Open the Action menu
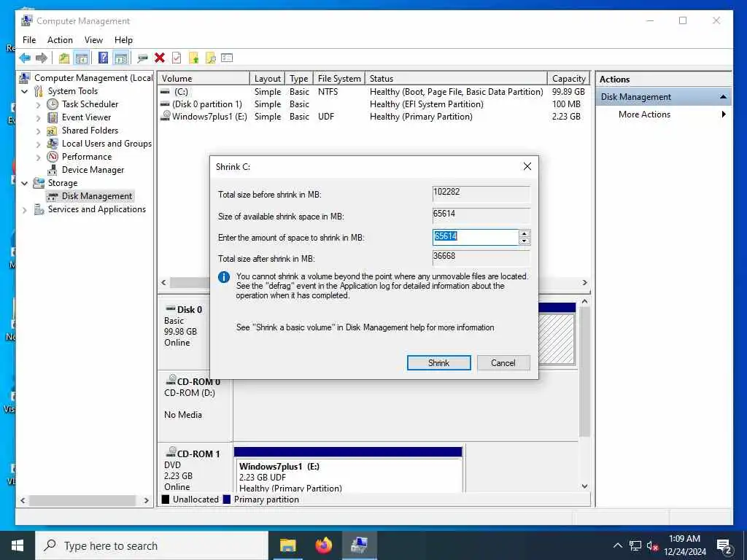The image size is (747, 560). tap(60, 40)
